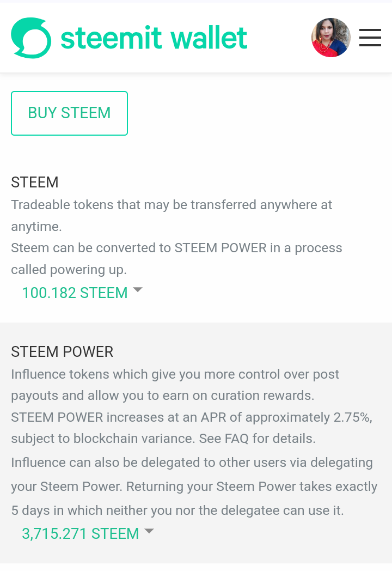This screenshot has width=392, height=571.
Task: Expand the 100.182 STEEM balance dropdown
Action: (x=75, y=293)
